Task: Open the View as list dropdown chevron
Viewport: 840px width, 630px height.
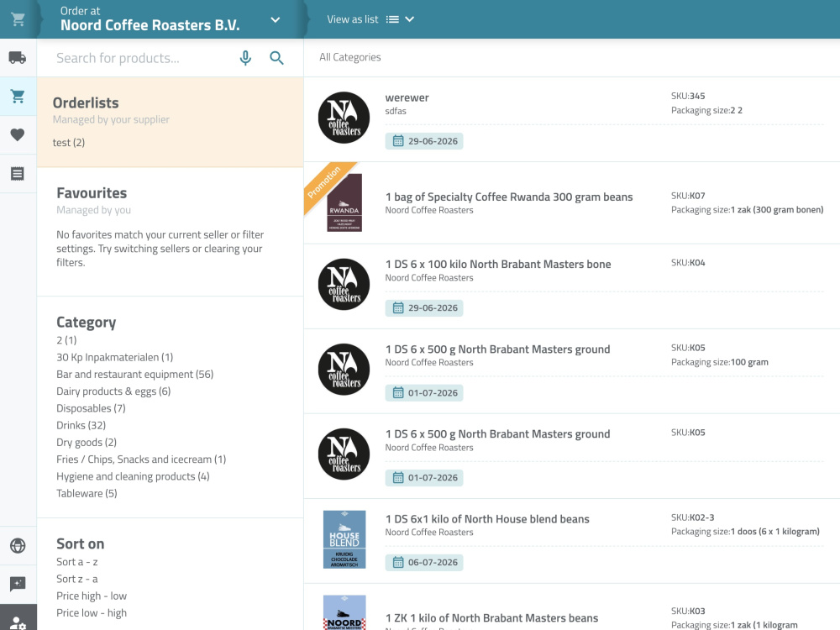Action: [410, 19]
